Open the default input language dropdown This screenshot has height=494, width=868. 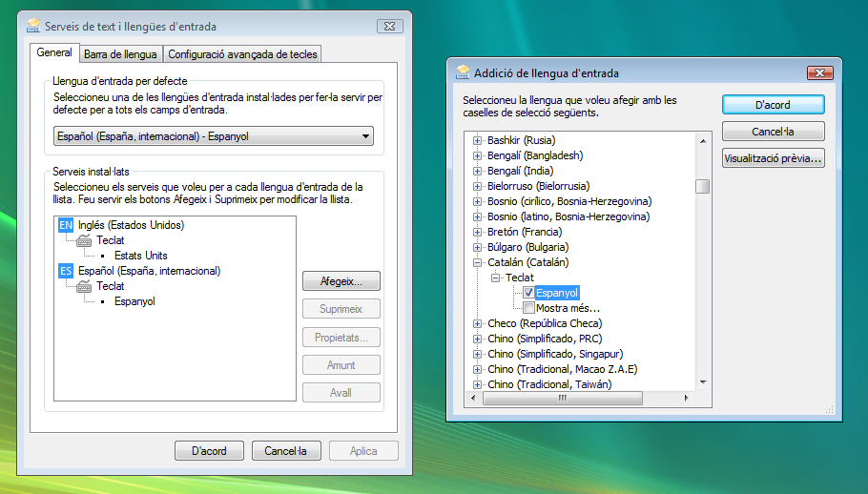coord(366,136)
